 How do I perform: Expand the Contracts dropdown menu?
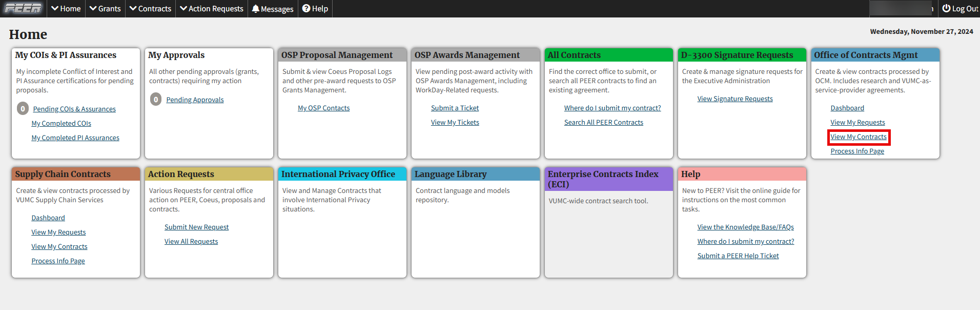click(x=150, y=9)
